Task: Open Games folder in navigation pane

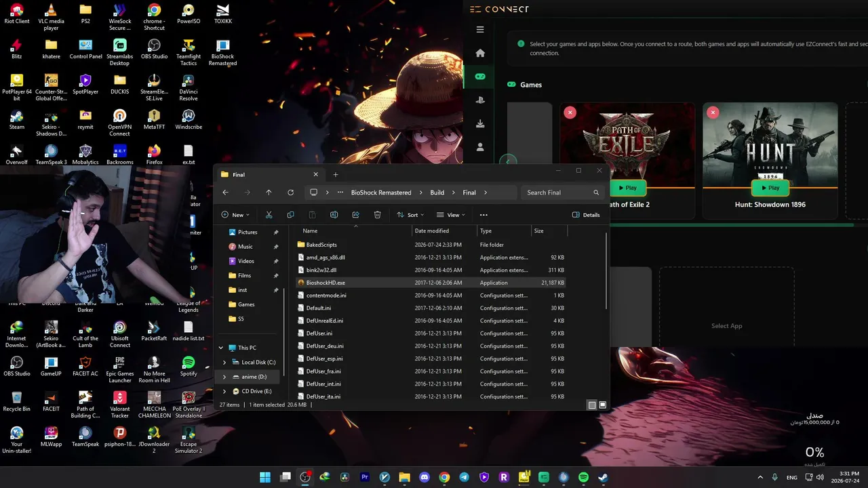Action: pyautogui.click(x=246, y=304)
